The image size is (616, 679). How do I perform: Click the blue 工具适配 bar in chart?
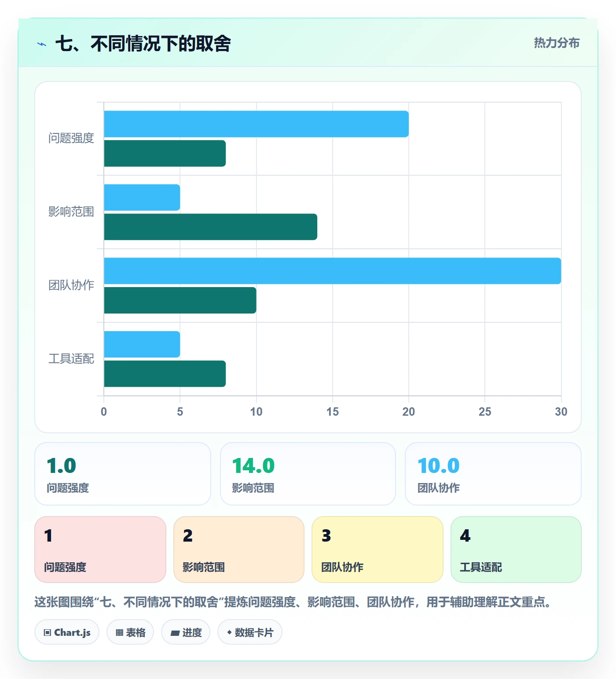(142, 345)
